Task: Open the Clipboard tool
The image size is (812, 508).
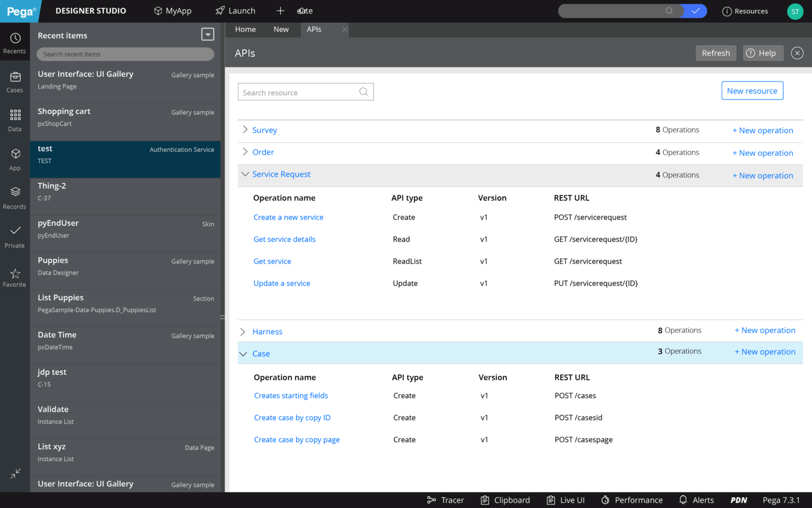Action: 505,500
